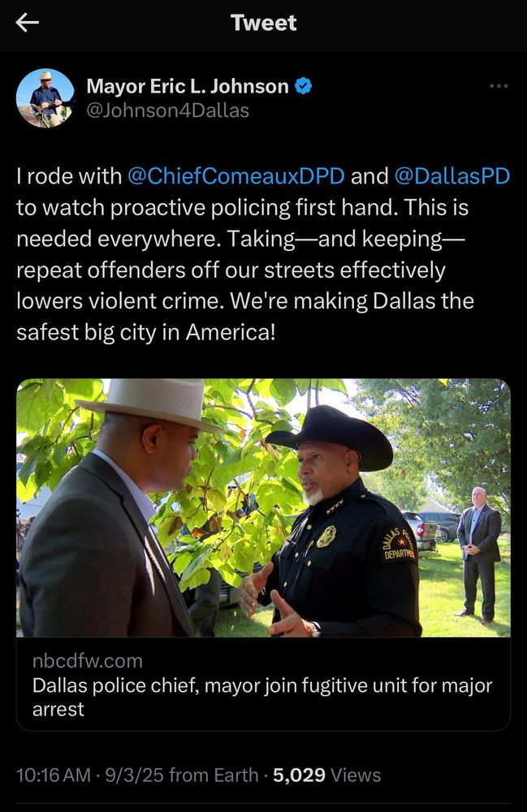This screenshot has width=527, height=812.
Task: Open Mayor Eric L. Johnson's profile avatar
Action: 45,98
